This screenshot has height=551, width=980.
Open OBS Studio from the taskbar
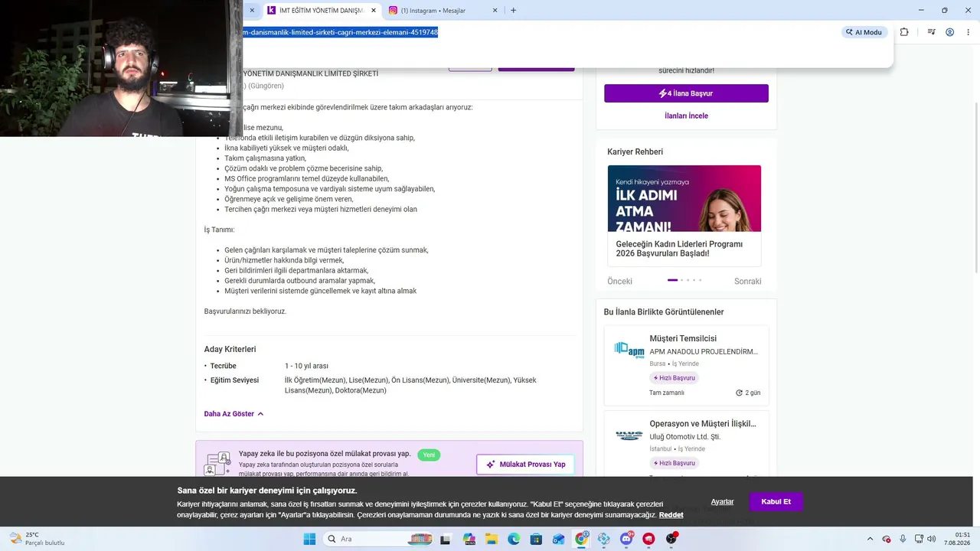[x=671, y=539]
